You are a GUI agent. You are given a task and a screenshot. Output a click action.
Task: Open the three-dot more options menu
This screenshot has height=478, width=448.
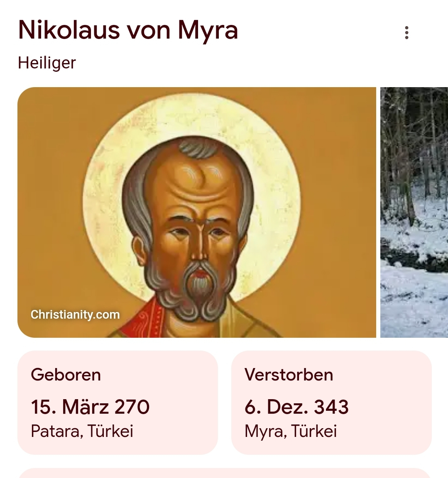pyautogui.click(x=406, y=33)
